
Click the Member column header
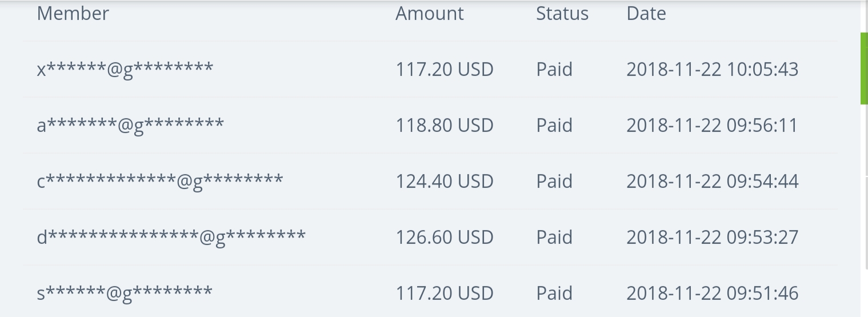click(73, 14)
